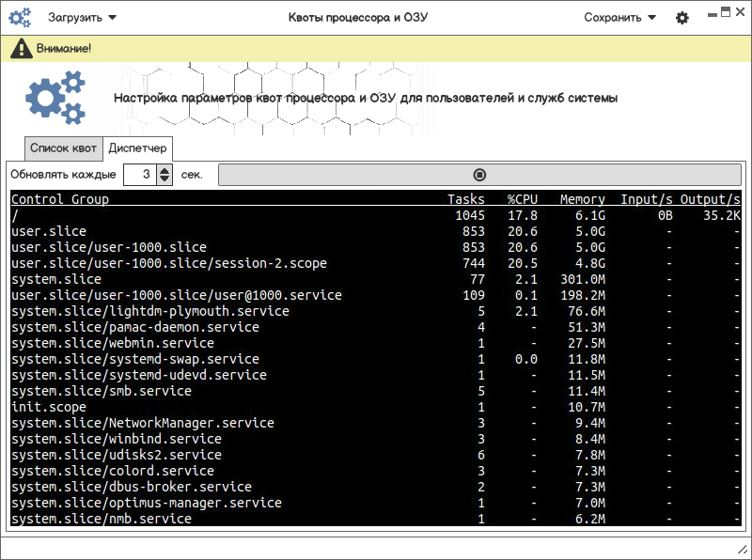This screenshot has height=560, width=752.
Task: Click the gears app icon in title bar
Action: pos(20,18)
